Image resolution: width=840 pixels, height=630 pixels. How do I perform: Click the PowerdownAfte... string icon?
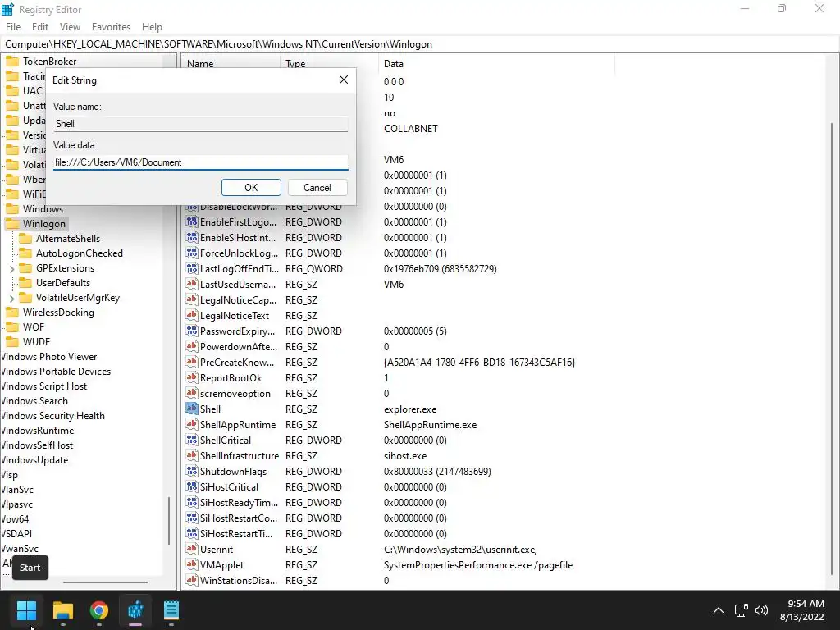pos(191,347)
